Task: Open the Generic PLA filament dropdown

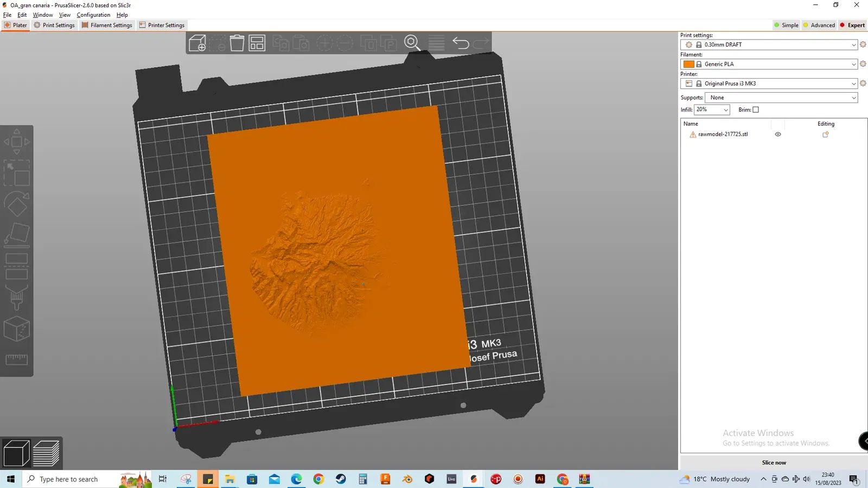Action: tap(769, 64)
